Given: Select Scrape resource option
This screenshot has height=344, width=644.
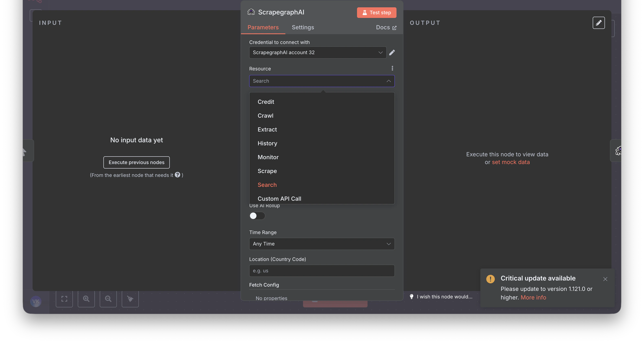Looking at the screenshot, I should [x=322, y=171].
